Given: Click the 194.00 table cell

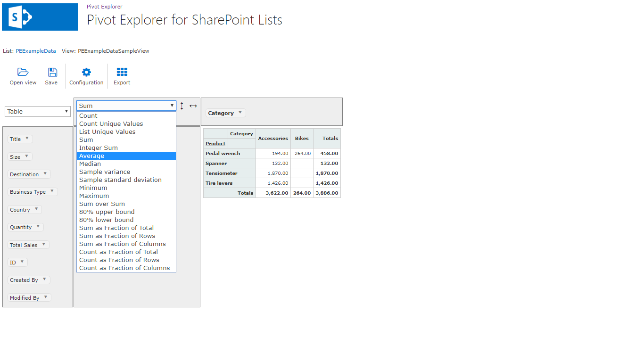Looking at the screenshot, I should click(273, 154).
